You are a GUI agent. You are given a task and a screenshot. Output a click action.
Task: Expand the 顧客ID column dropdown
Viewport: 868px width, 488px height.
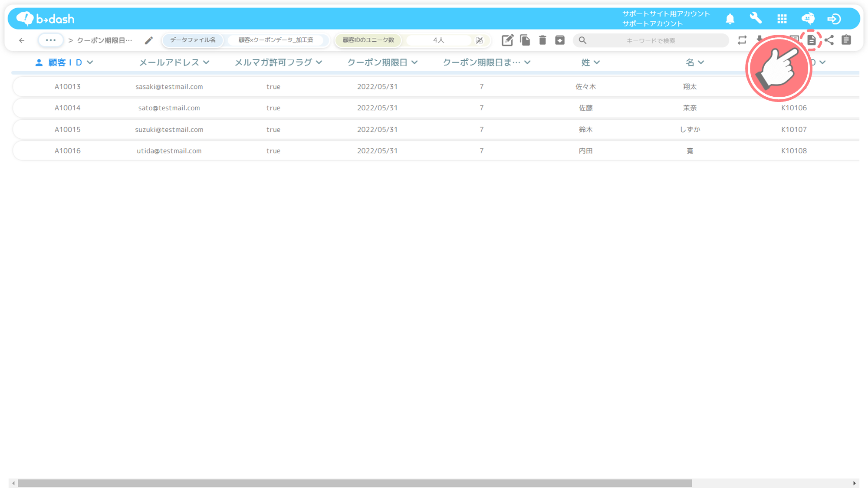click(x=90, y=62)
